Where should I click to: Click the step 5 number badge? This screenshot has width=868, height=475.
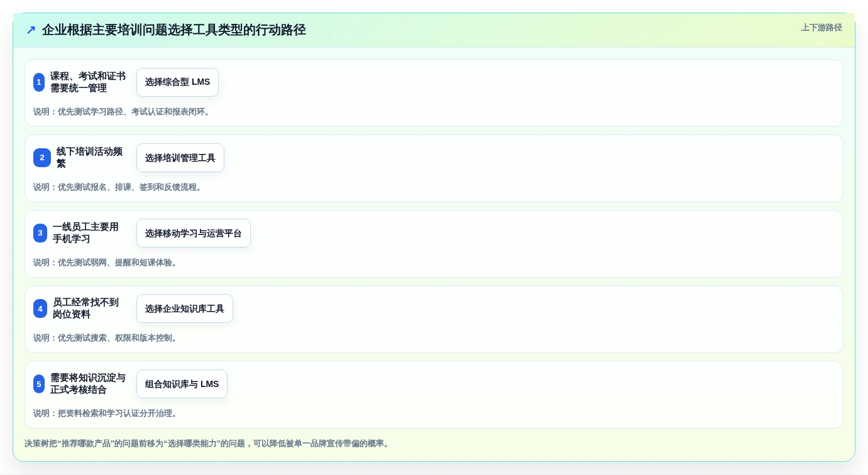click(39, 384)
